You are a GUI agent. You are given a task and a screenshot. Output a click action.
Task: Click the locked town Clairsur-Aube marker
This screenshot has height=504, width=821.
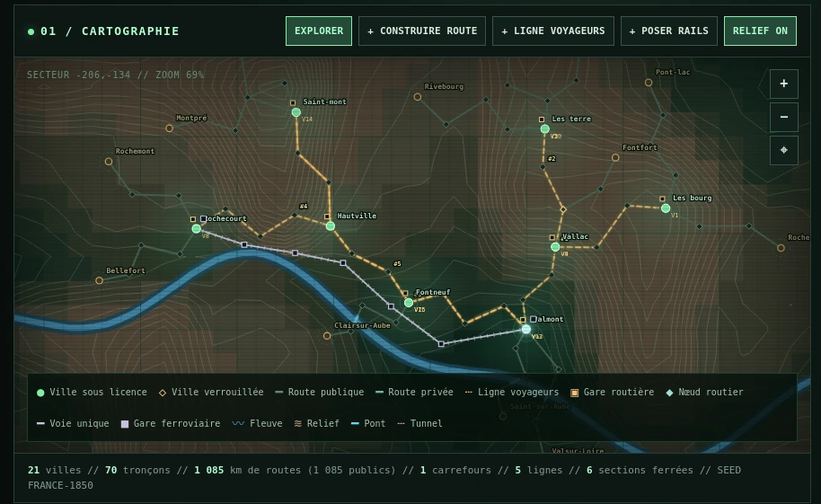[x=327, y=336]
